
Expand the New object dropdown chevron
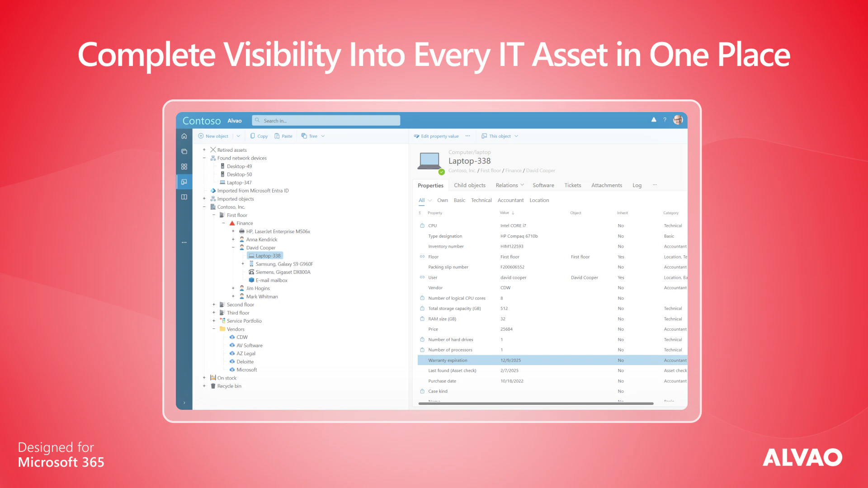[238, 136]
